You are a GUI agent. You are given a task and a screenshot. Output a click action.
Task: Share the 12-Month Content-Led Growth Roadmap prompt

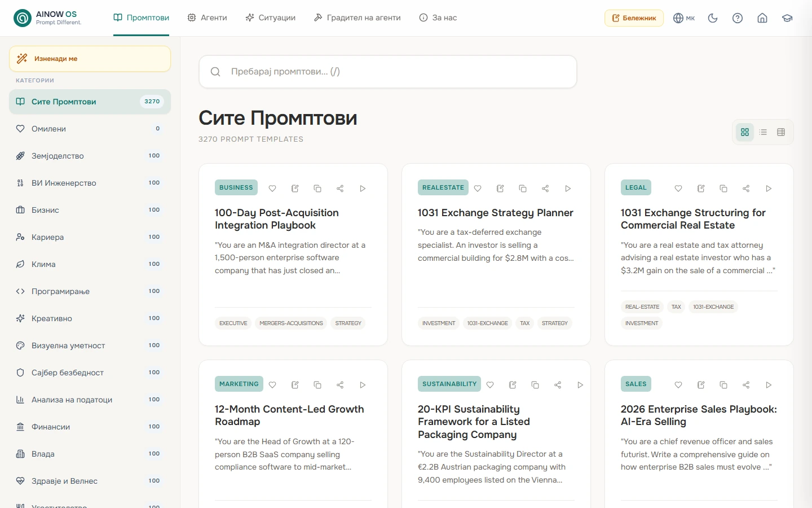pyautogui.click(x=340, y=385)
